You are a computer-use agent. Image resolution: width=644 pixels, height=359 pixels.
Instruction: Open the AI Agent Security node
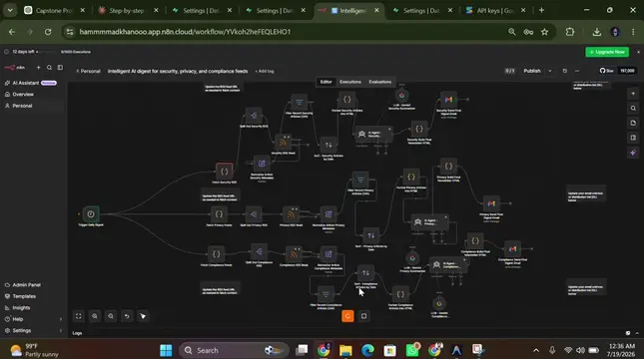coord(373,134)
